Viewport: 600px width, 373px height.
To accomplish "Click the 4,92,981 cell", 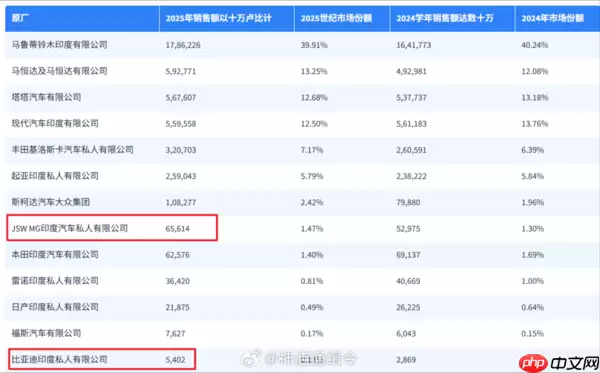I will 411,72.
